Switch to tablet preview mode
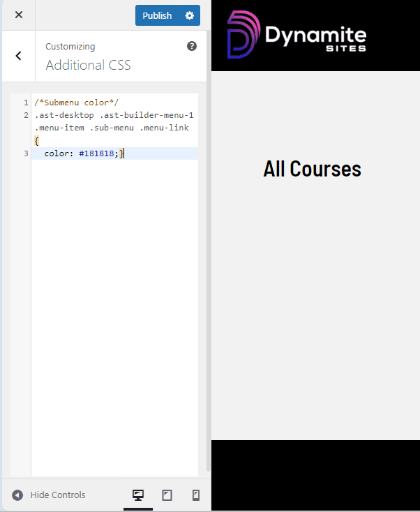The width and height of the screenshot is (420, 512). (x=167, y=495)
